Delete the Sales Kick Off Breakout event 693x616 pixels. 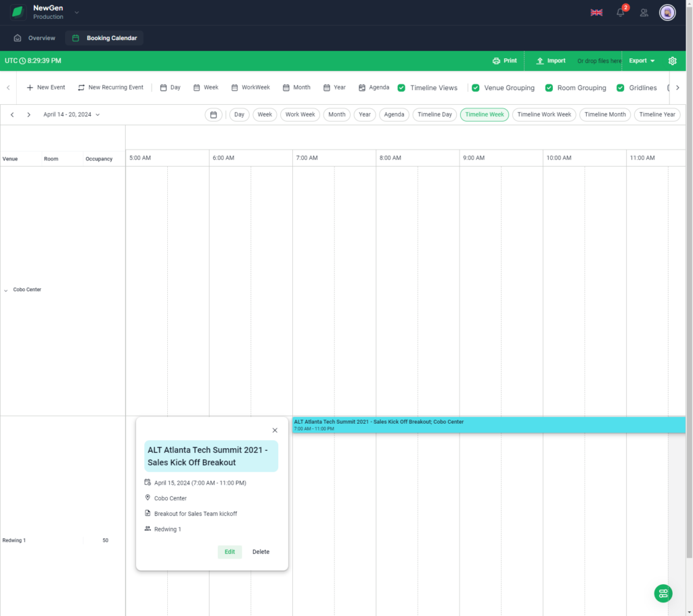coord(261,552)
